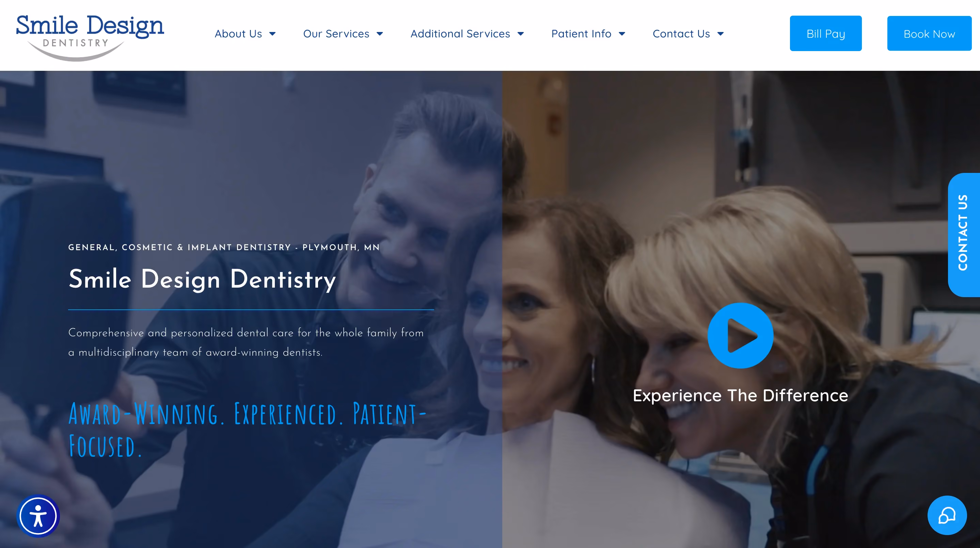Open the Patient Info menu item
The width and height of the screenshot is (980, 548).
581,34
